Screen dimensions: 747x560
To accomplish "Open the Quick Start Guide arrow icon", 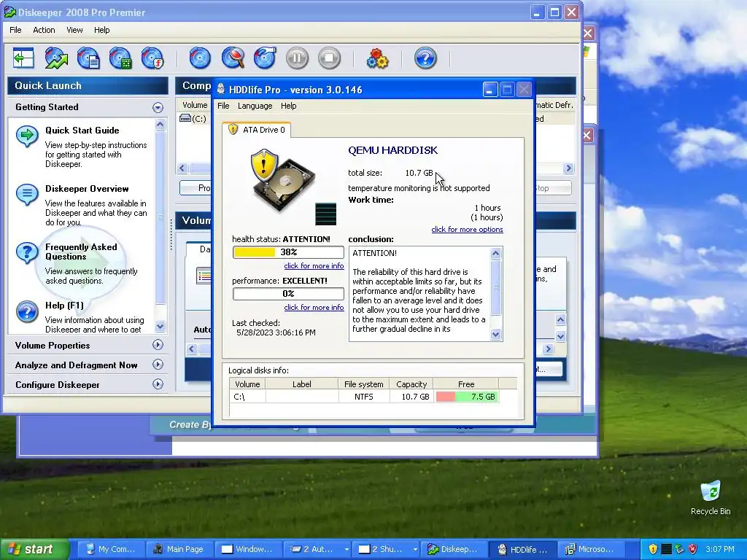I will (27, 136).
